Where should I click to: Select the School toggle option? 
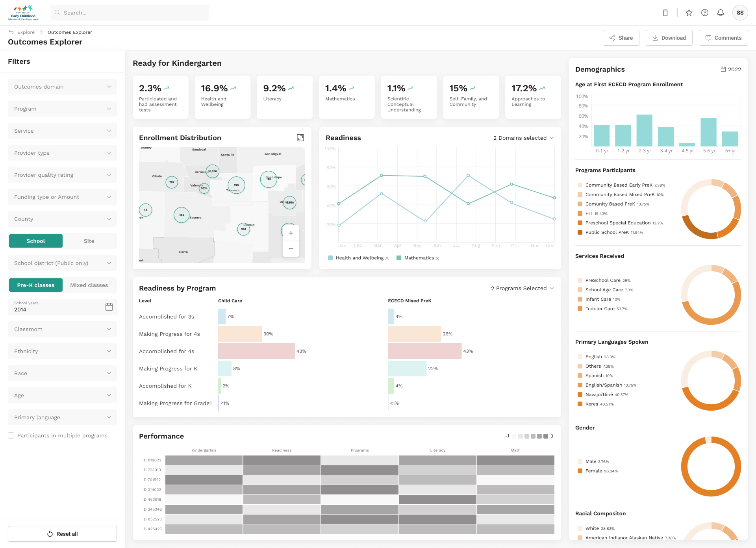[36, 241]
